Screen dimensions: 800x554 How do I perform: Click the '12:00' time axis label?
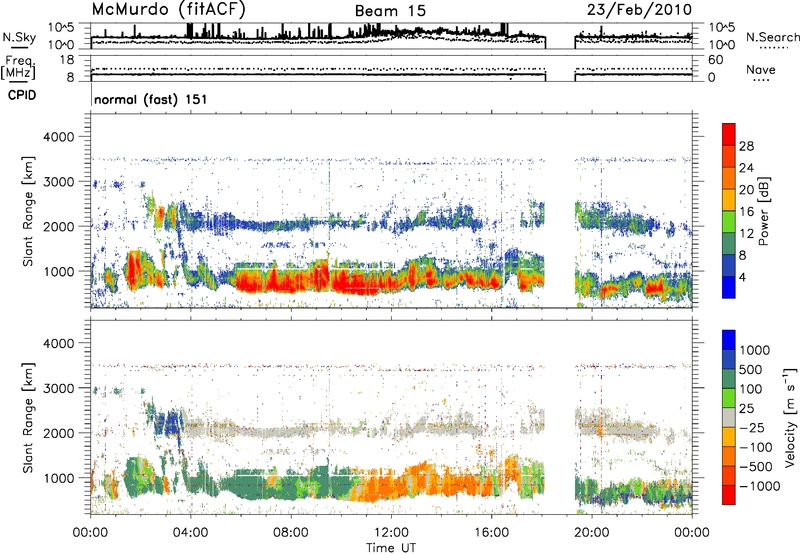[x=391, y=533]
